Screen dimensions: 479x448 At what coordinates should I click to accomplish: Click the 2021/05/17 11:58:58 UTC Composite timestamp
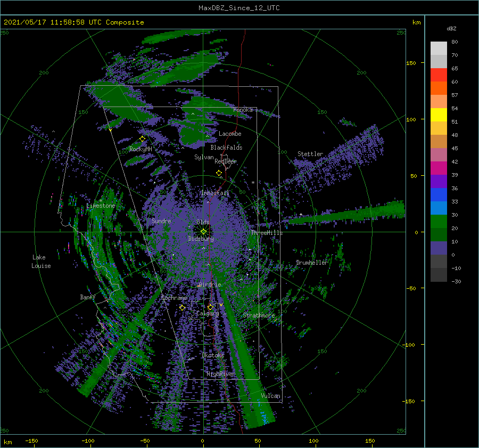pos(73,22)
